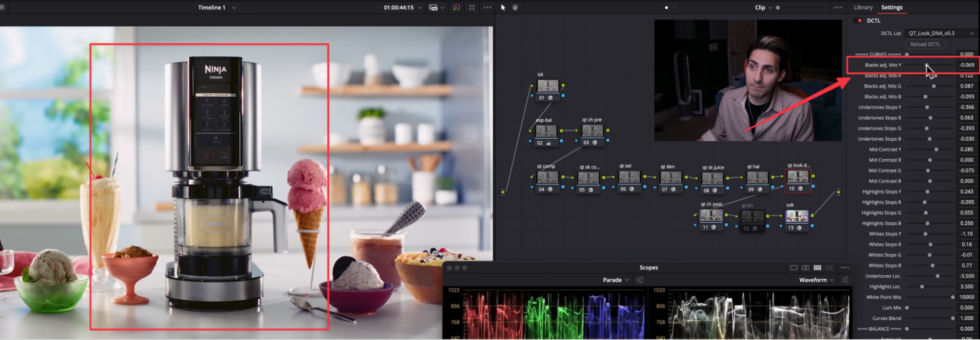Click the Undertones Loc. value -3.500

(967, 276)
